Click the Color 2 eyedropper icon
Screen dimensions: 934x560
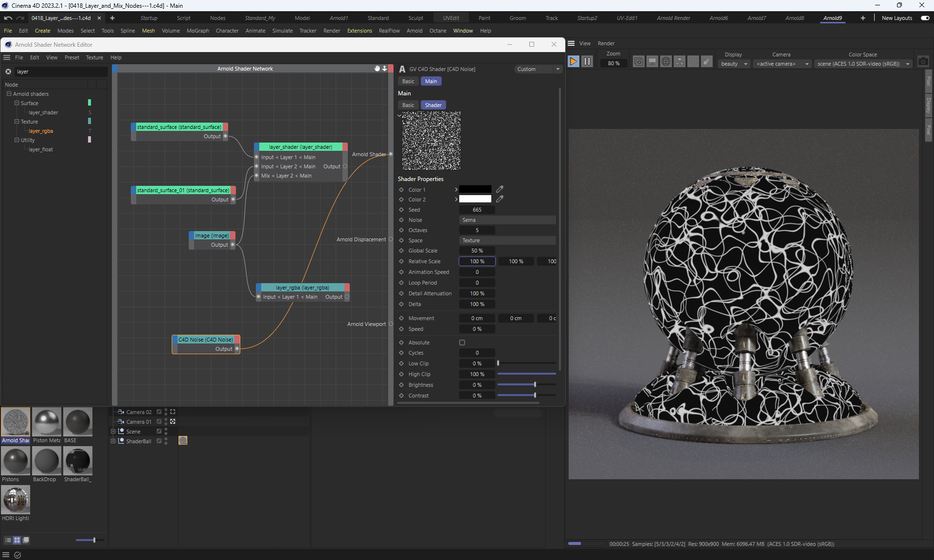(x=500, y=199)
